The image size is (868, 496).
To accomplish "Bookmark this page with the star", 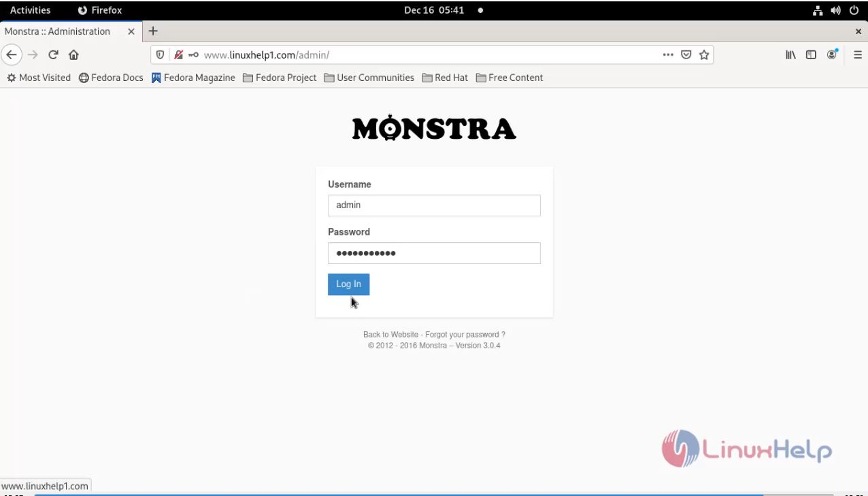I will click(x=704, y=55).
